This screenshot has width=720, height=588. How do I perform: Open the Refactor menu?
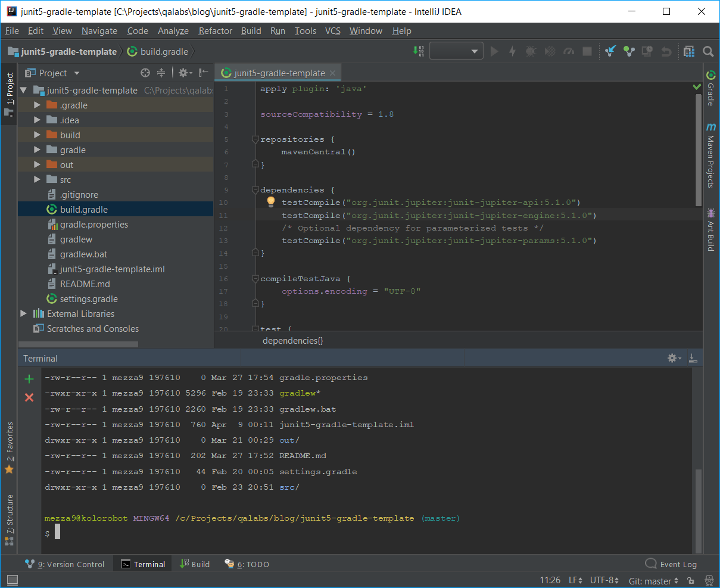pos(215,31)
